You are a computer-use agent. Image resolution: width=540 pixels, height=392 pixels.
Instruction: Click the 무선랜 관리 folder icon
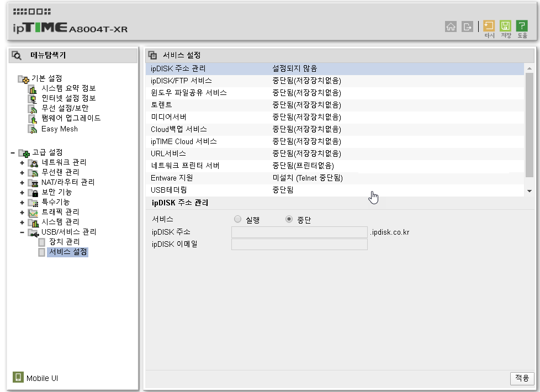pos(33,173)
